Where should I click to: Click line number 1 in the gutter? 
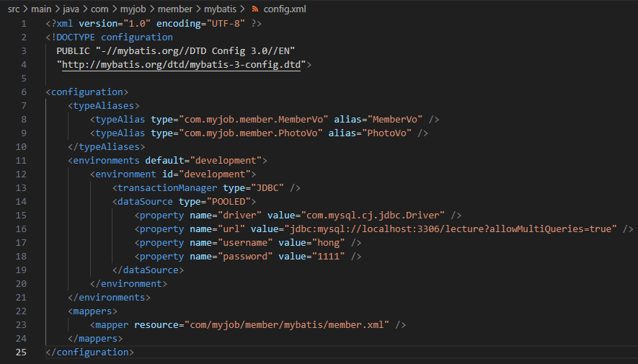24,24
